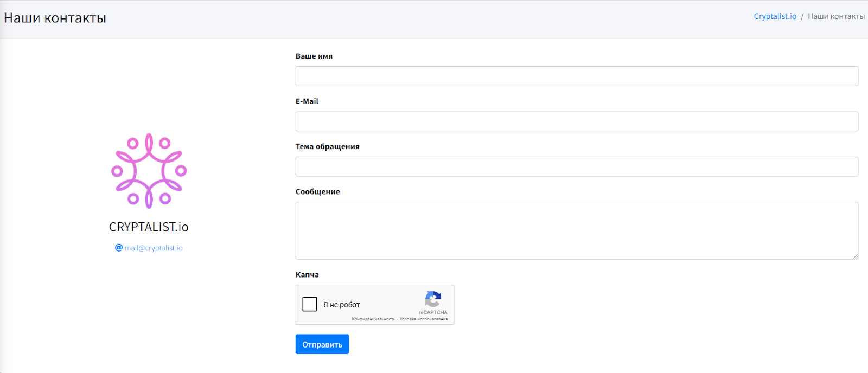Select the "Тема обращения" text field

(x=576, y=166)
